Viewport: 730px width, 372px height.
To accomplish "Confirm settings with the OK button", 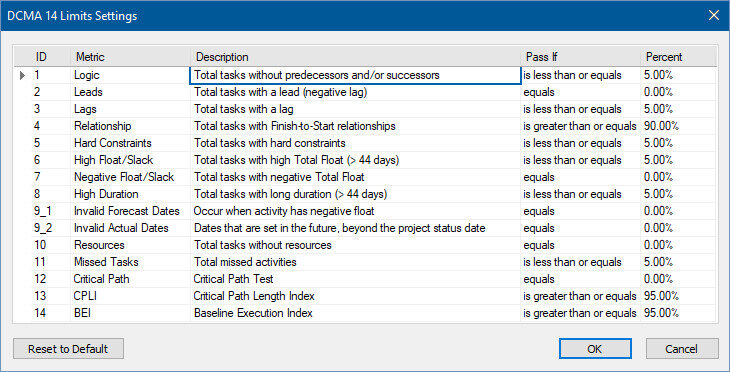I will tap(595, 349).
